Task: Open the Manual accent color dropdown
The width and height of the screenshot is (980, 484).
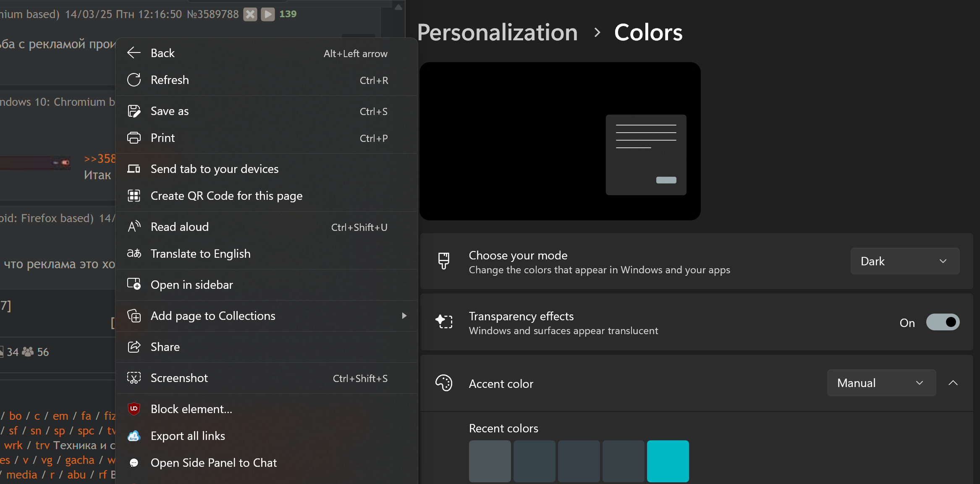Action: click(881, 383)
